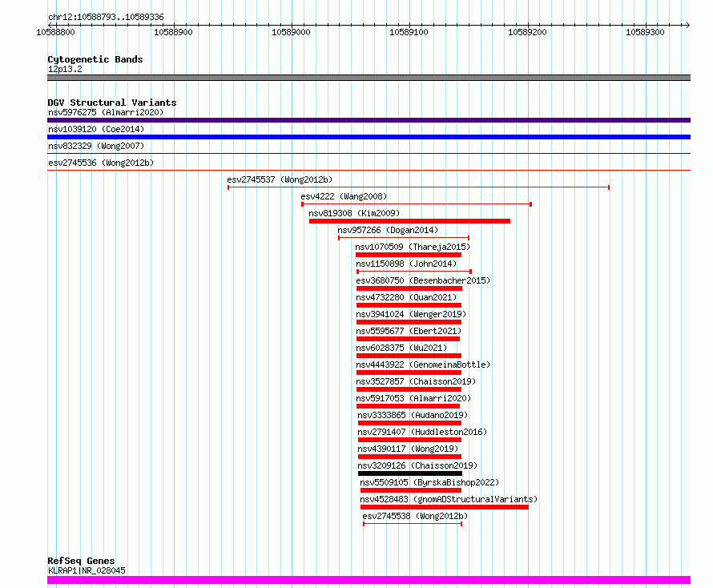Image resolution: width=713 pixels, height=588 pixels.
Task: Click the KLRAP1|NR_028045 gene label
Action: point(87,570)
